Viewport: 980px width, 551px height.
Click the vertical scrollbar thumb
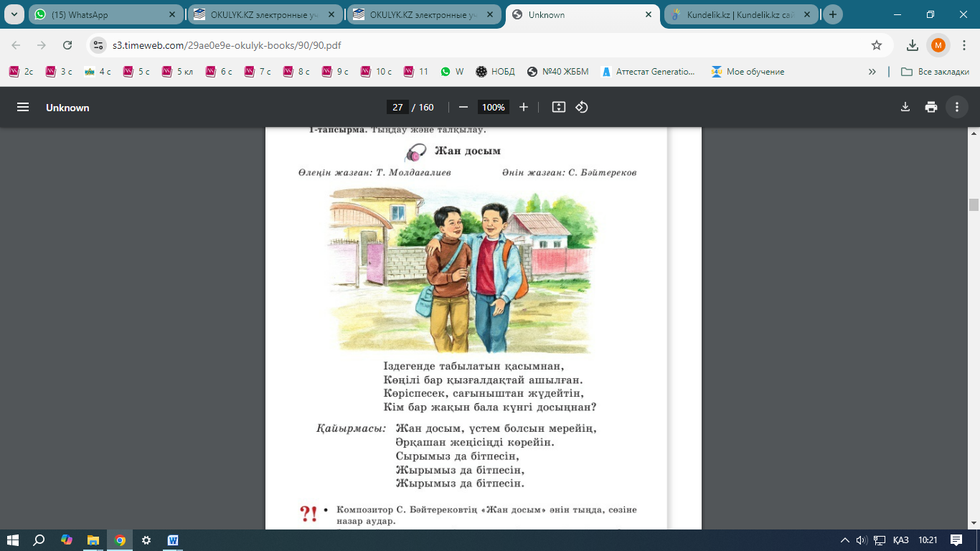974,204
